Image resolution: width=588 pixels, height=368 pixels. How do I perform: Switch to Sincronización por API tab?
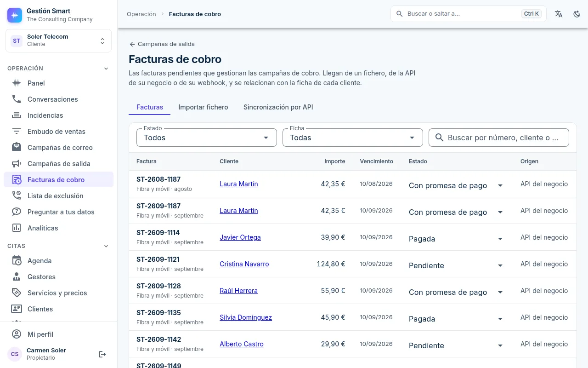278,107
